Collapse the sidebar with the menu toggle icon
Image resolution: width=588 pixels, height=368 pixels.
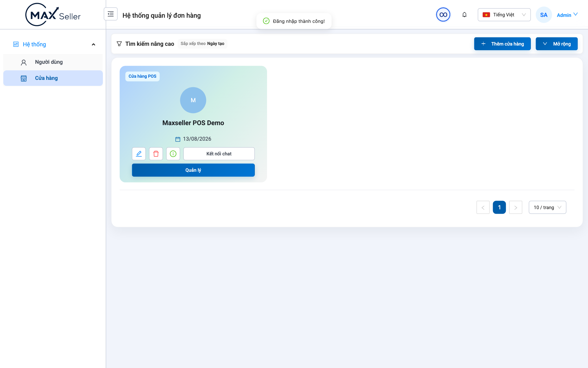pyautogui.click(x=111, y=14)
